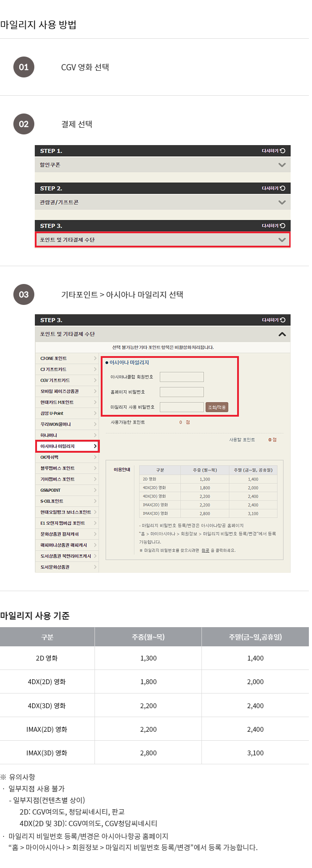Click the 마일리지 사용 기준 heading
This screenshot has width=312, height=868.
pos(35,616)
